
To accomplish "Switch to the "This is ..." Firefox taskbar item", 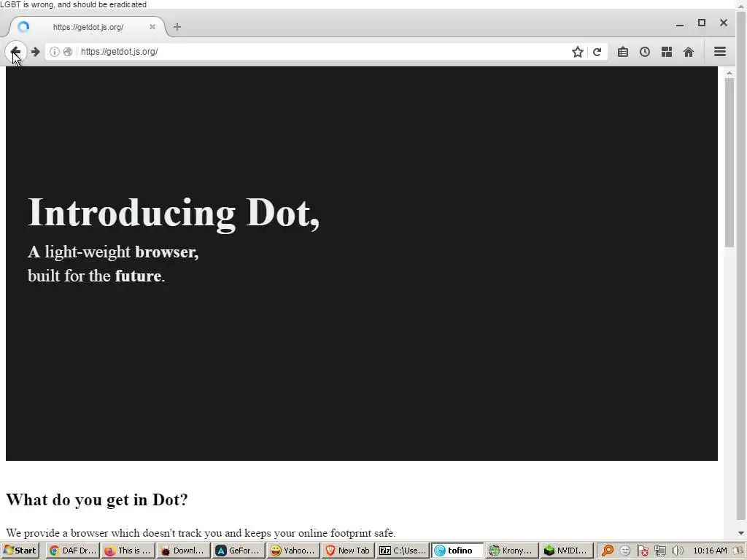I will click(x=128, y=551).
